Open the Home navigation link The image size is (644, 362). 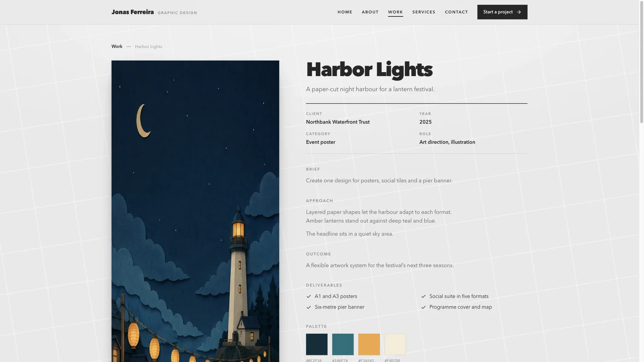tap(345, 12)
